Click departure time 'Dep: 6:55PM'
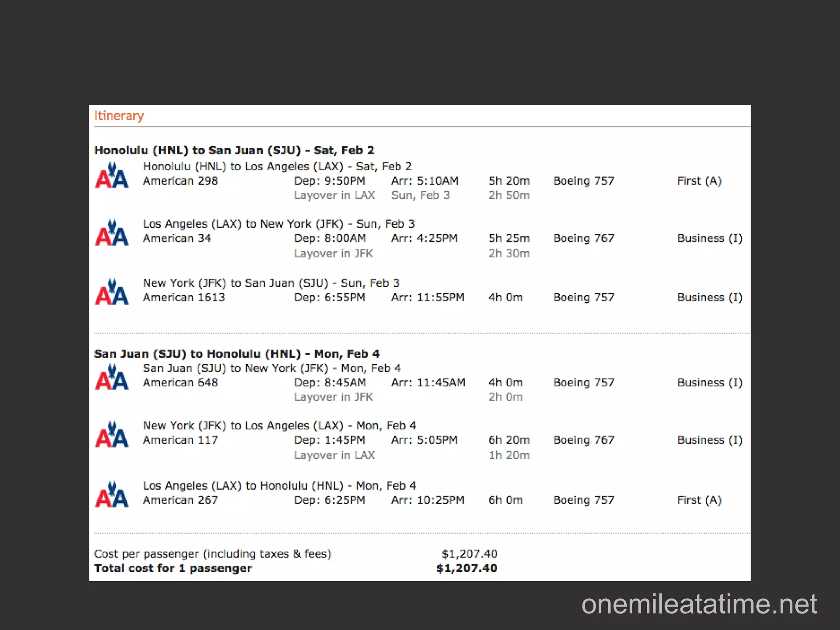The image size is (840, 630). 330,297
